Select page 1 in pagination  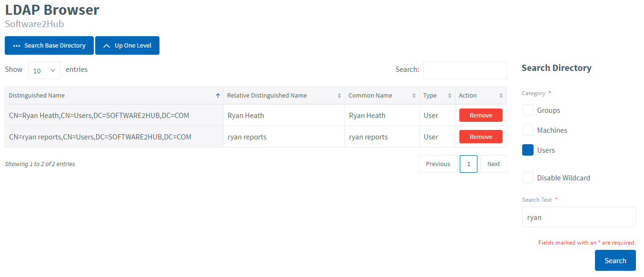468,164
